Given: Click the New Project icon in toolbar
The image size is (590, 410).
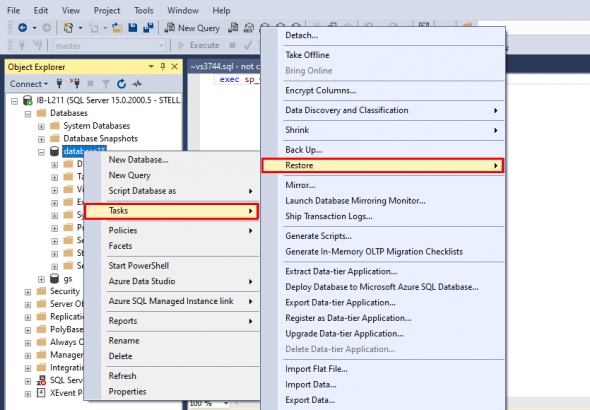Looking at the screenshot, I should click(68, 28).
